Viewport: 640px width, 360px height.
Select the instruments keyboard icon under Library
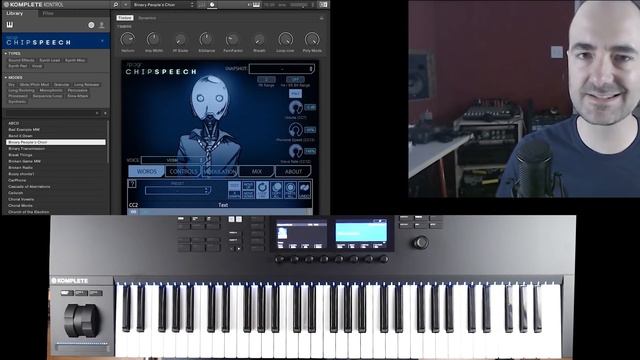[x=10, y=25]
